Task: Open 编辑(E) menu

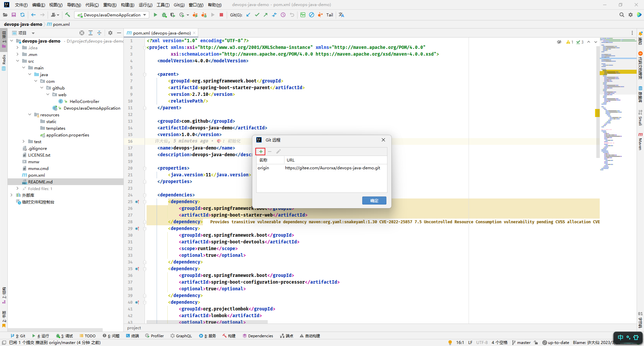Action: [x=39, y=5]
